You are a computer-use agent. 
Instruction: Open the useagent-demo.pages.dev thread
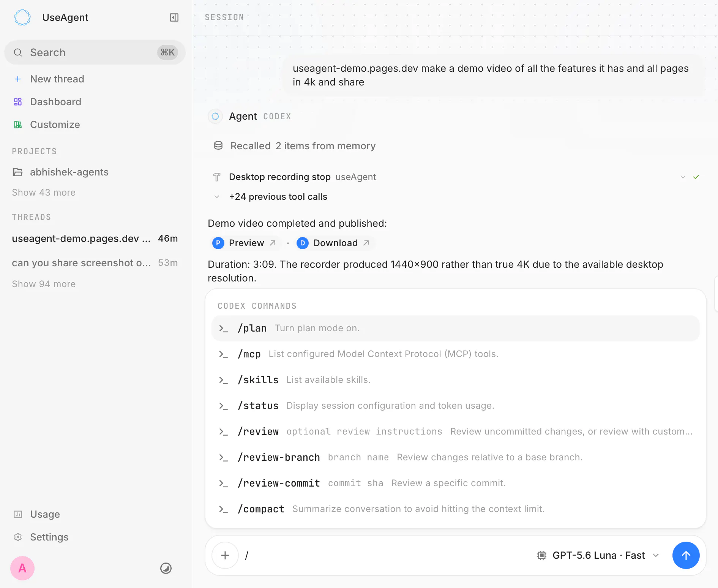click(95, 239)
